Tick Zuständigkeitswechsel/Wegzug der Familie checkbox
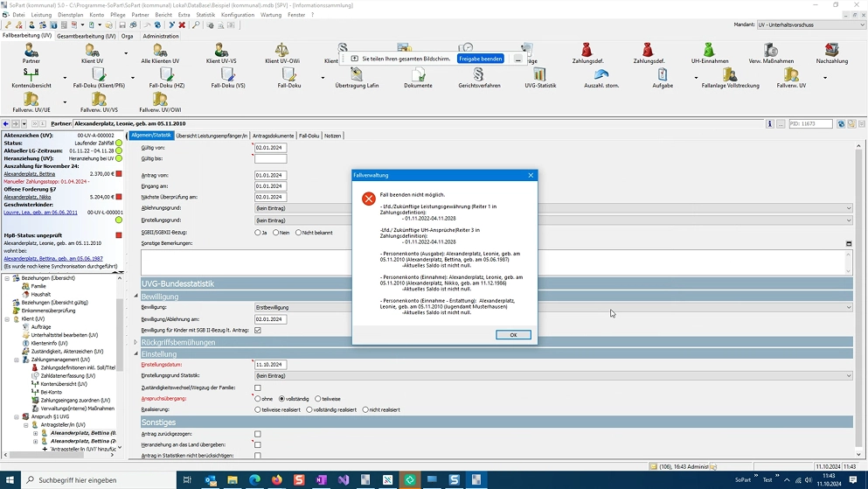Image resolution: width=868 pixels, height=489 pixels. [258, 388]
